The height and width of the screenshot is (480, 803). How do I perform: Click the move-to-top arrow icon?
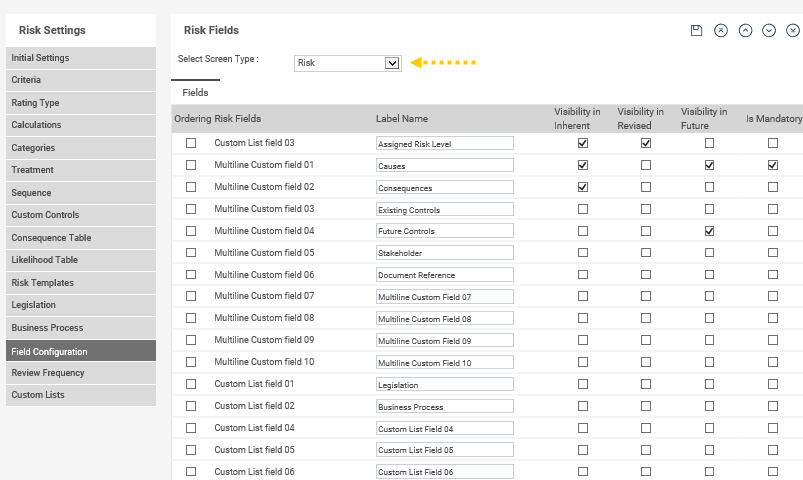pos(721,31)
